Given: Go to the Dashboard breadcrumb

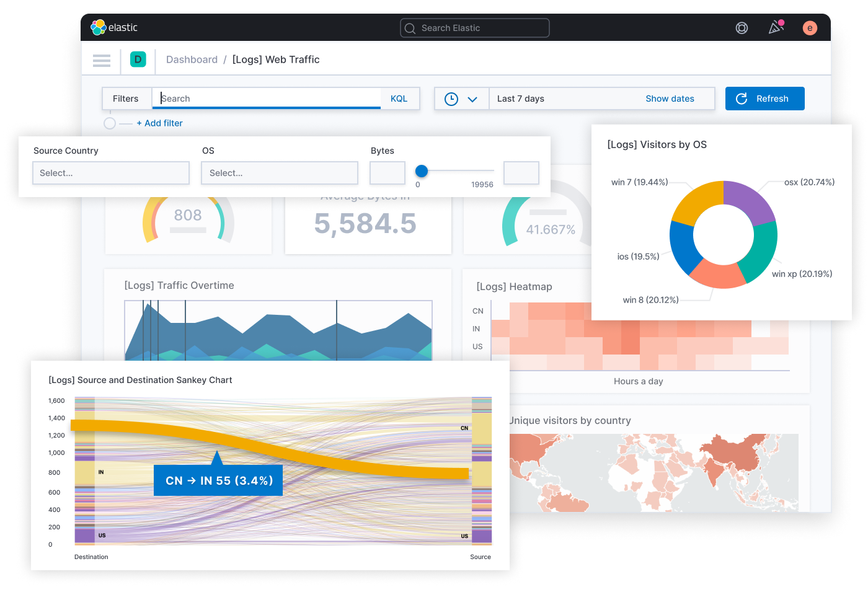Looking at the screenshot, I should click(x=192, y=59).
